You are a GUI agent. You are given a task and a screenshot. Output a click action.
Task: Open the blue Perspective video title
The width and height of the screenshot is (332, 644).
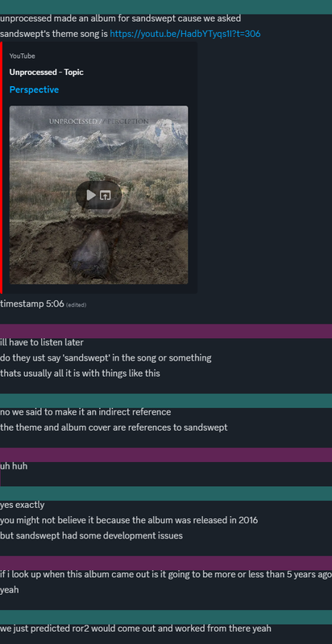(x=34, y=89)
